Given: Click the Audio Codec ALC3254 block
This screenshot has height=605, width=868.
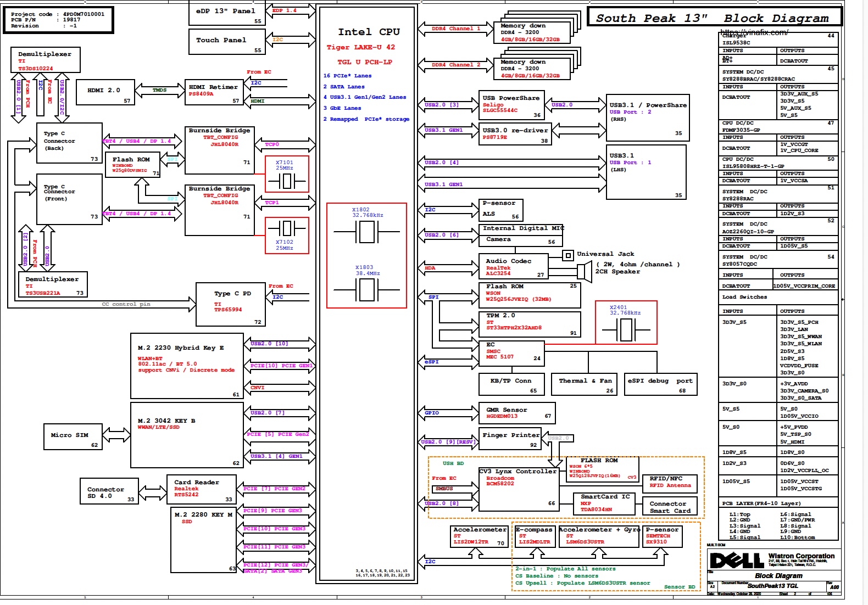Looking at the screenshot, I should [x=513, y=267].
